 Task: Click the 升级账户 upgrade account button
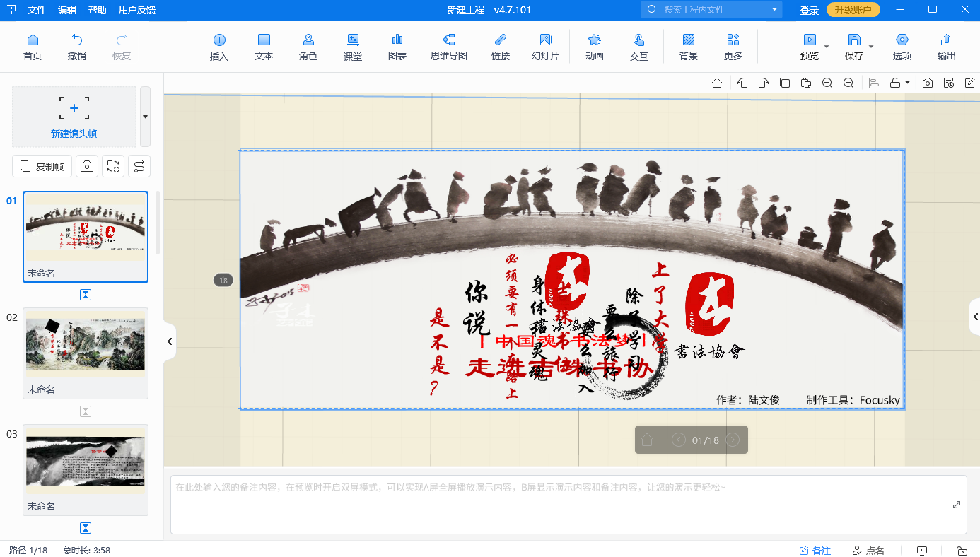pyautogui.click(x=853, y=10)
